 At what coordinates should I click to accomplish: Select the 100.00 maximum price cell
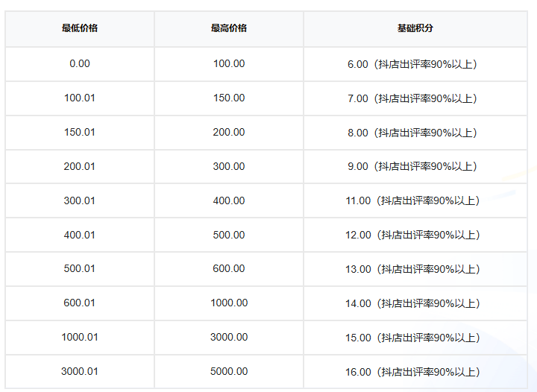pos(229,64)
